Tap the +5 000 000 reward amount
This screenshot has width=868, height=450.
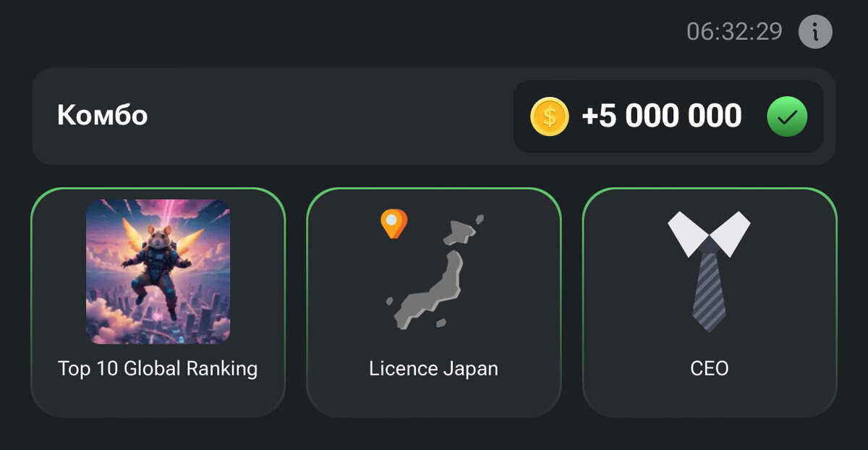662,116
